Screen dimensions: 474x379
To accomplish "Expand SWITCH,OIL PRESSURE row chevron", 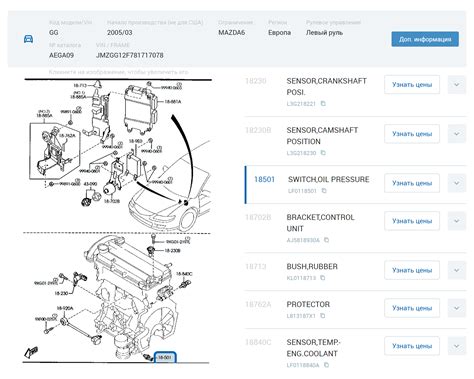I will pos(457,183).
